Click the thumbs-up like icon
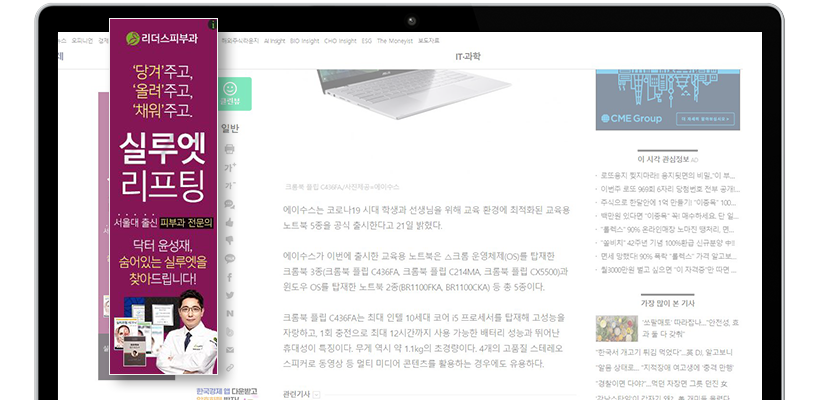This screenshot has width=820, height=400. point(229,222)
